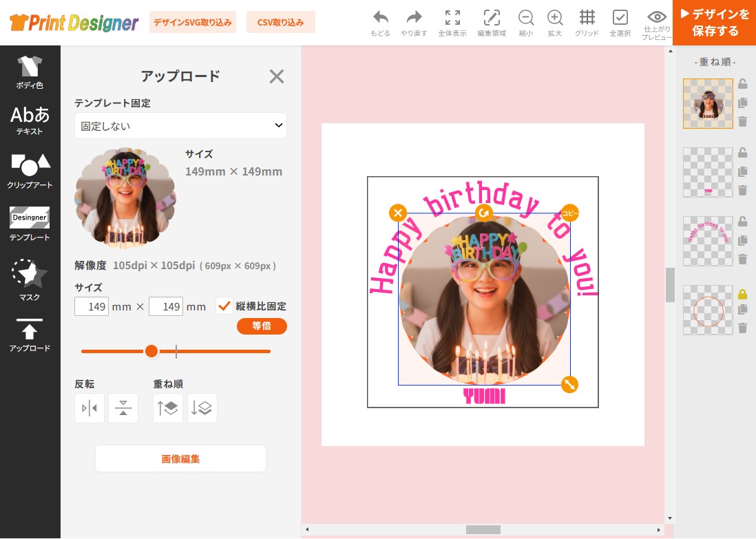Click the width size input field
The width and height of the screenshot is (756, 539).
coord(92,306)
